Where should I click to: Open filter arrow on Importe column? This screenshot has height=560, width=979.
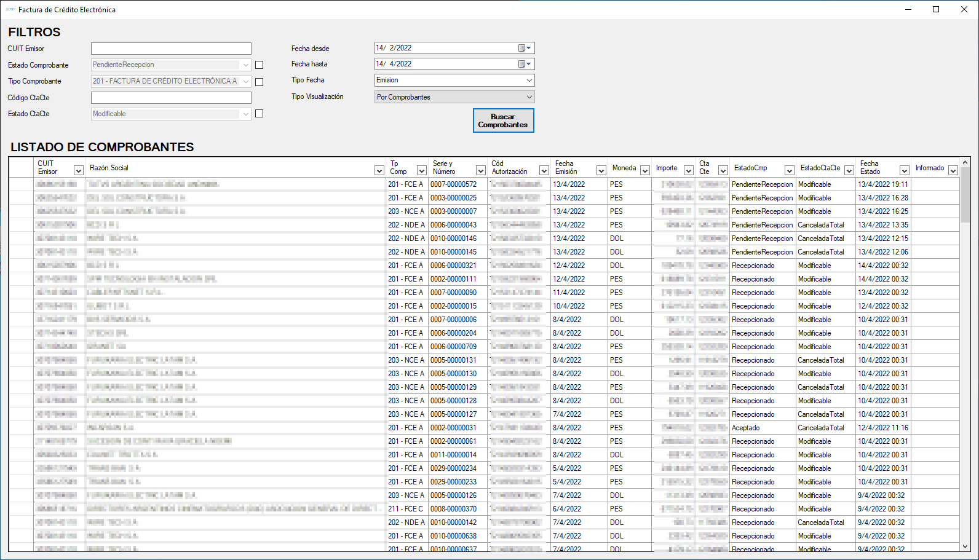[x=688, y=171]
